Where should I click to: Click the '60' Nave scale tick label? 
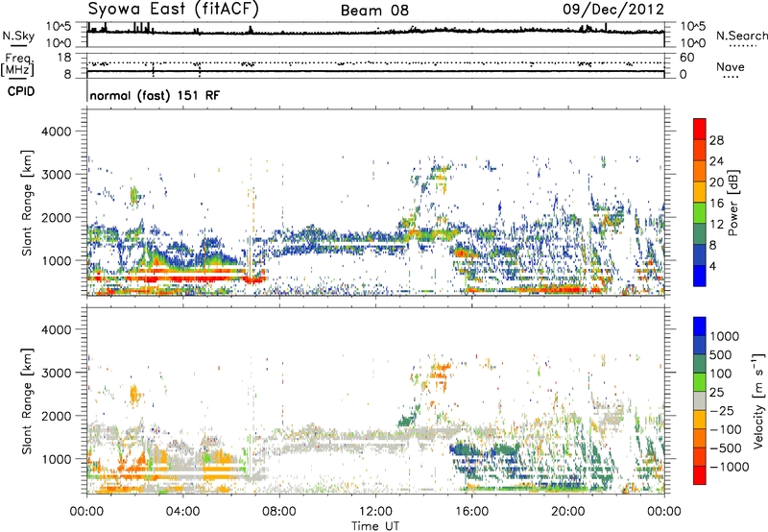687,58
